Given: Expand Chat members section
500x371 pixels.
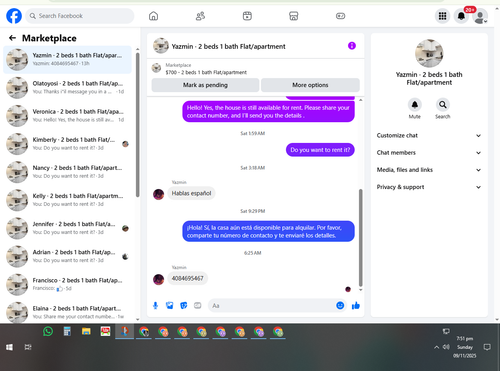Looking at the screenshot, I should point(429,153).
